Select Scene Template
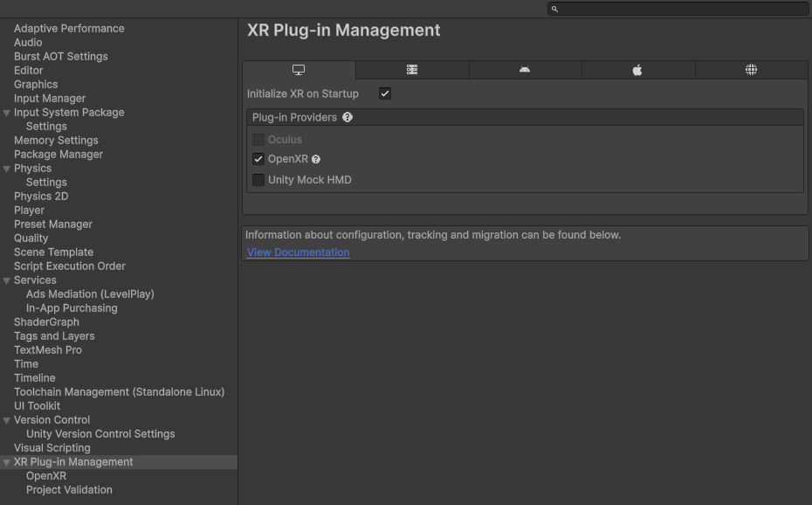The height and width of the screenshot is (505, 812). click(53, 252)
